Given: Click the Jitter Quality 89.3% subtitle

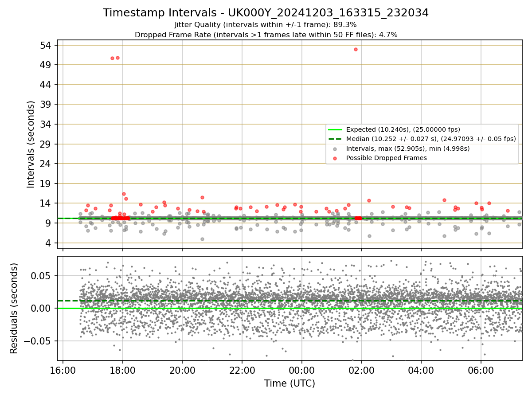Looking at the screenshot, I should [266, 25].
